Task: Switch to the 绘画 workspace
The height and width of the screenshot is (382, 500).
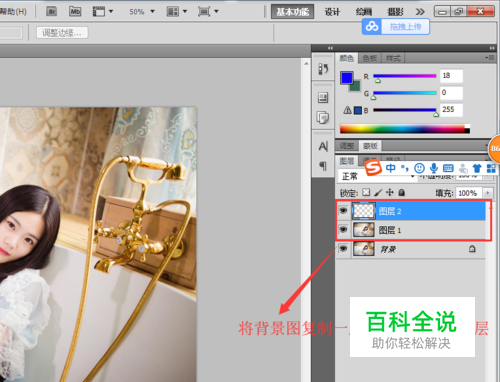Action: coord(364,12)
